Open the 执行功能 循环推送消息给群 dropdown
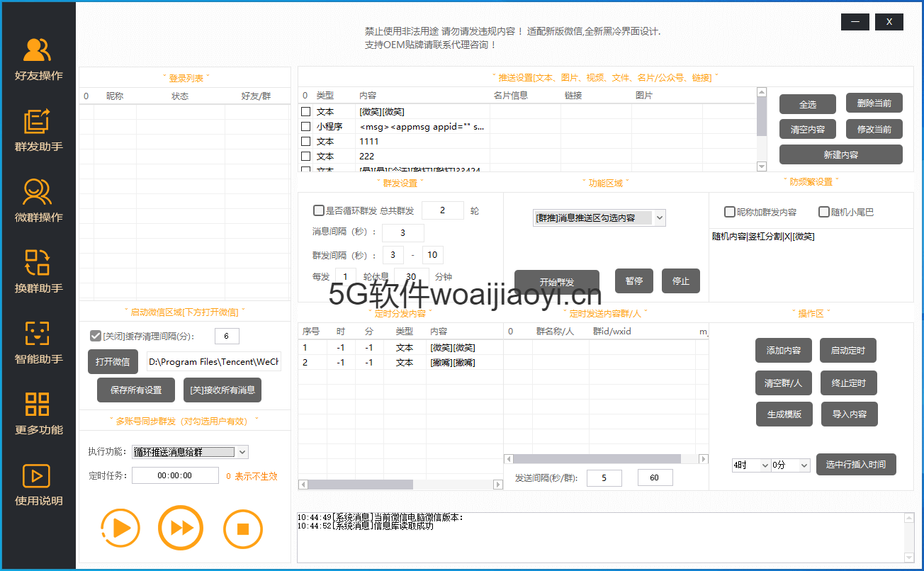Screen dimensions: 924x571 [190, 452]
